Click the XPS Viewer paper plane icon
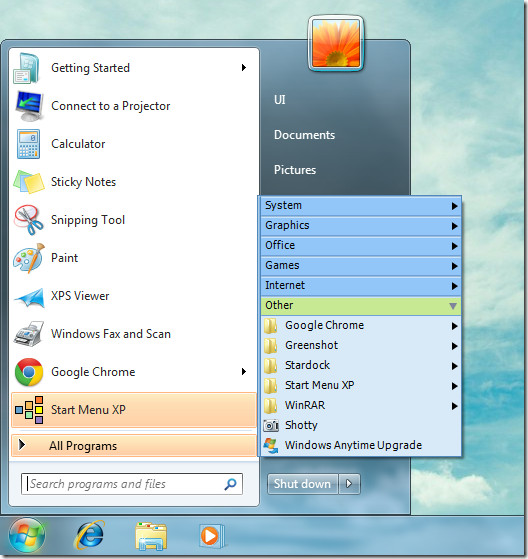The width and height of the screenshot is (528, 559). point(29,297)
